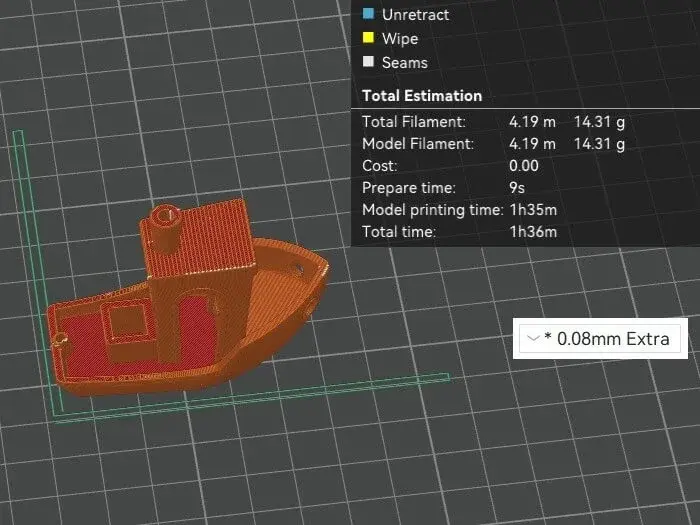
Task: Click the Model printing time label
Action: click(x=433, y=210)
